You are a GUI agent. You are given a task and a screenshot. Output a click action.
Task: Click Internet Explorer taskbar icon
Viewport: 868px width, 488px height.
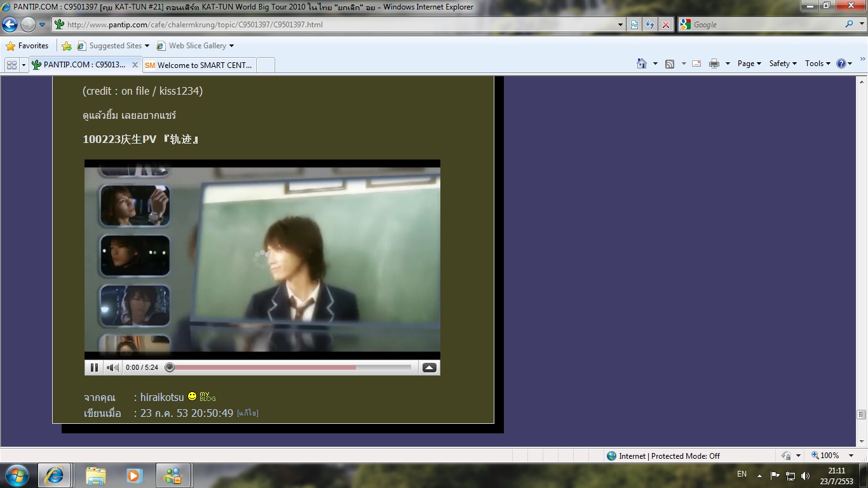[x=54, y=475]
